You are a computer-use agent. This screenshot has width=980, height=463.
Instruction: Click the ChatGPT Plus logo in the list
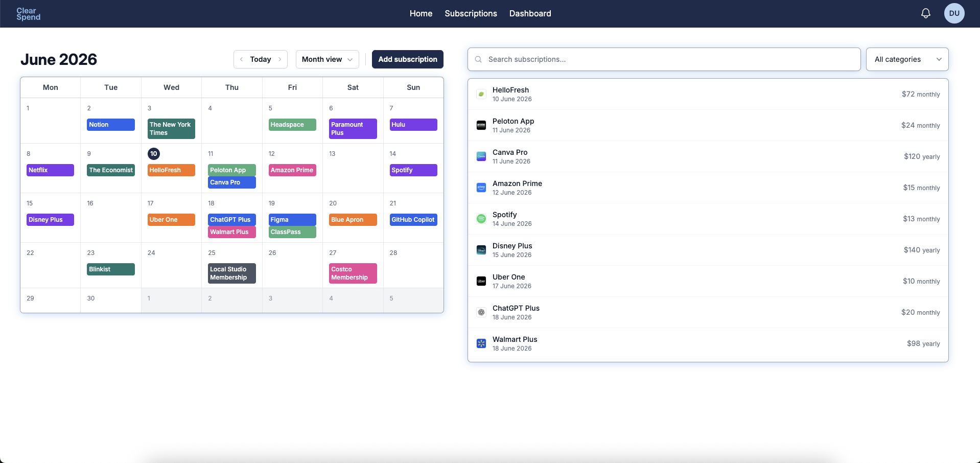(481, 312)
